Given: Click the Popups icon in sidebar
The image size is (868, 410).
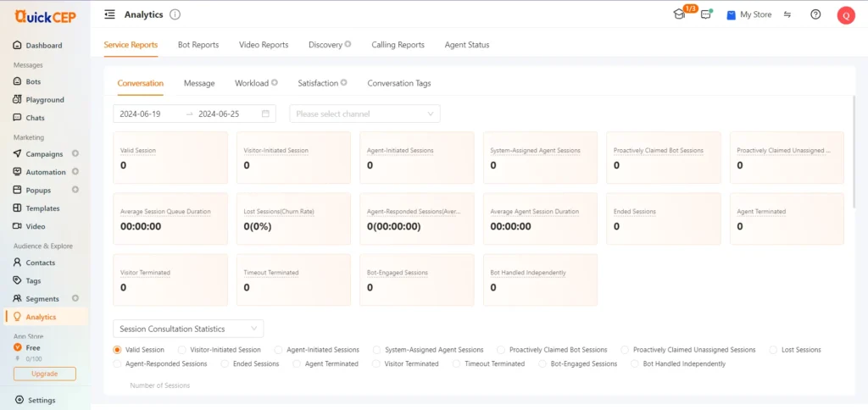Looking at the screenshot, I should (17, 190).
